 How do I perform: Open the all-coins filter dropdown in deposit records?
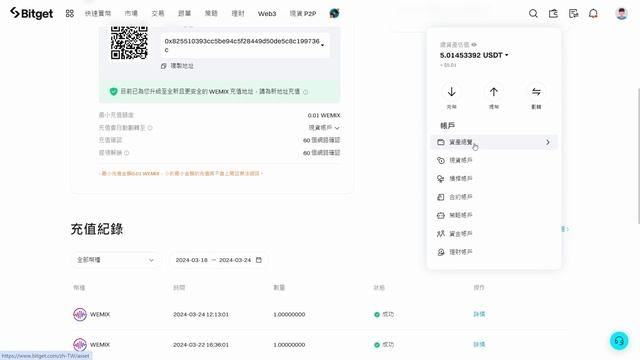pyautogui.click(x=116, y=260)
